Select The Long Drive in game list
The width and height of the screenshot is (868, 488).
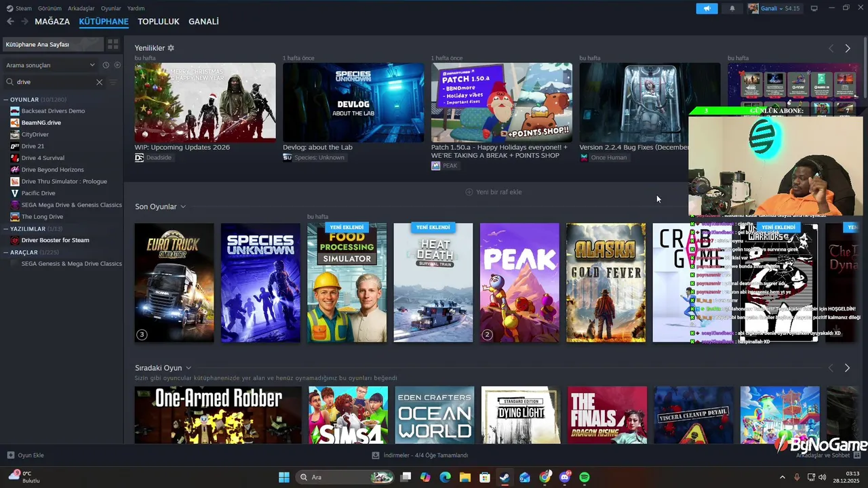42,217
